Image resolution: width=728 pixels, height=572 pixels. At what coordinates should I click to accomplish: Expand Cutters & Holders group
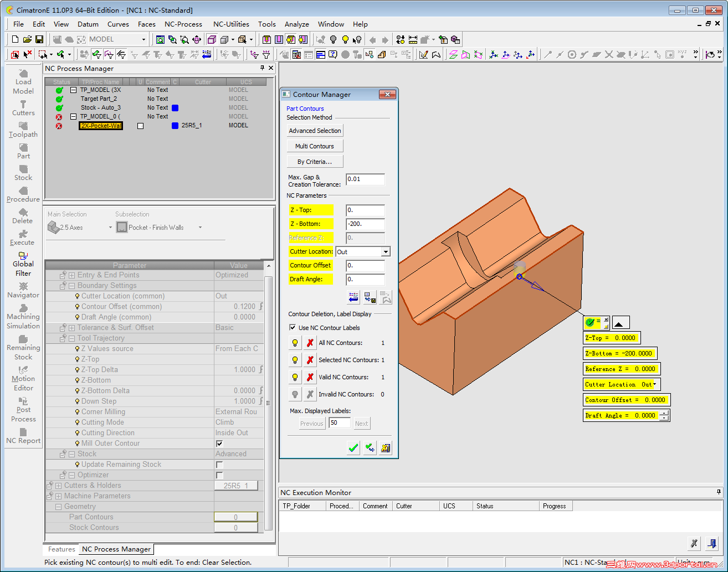pos(58,486)
